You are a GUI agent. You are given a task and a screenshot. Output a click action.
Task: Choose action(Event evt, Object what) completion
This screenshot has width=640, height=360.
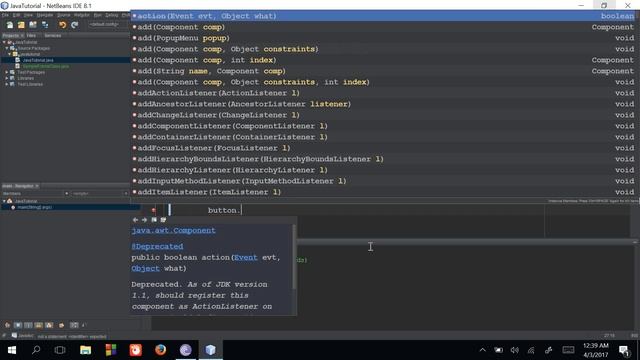pyautogui.click(x=383, y=16)
